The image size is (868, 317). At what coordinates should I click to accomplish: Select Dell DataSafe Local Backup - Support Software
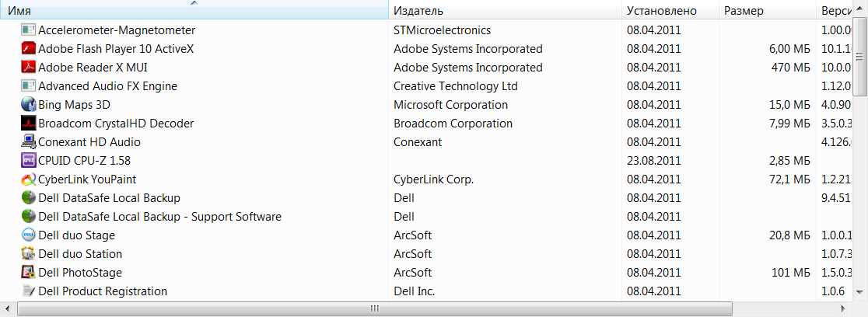click(x=159, y=217)
